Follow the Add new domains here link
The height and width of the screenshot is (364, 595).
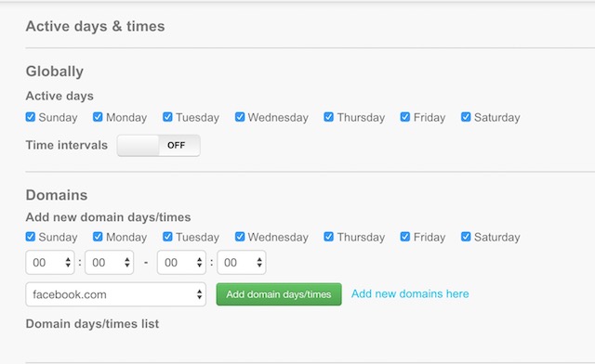410,293
